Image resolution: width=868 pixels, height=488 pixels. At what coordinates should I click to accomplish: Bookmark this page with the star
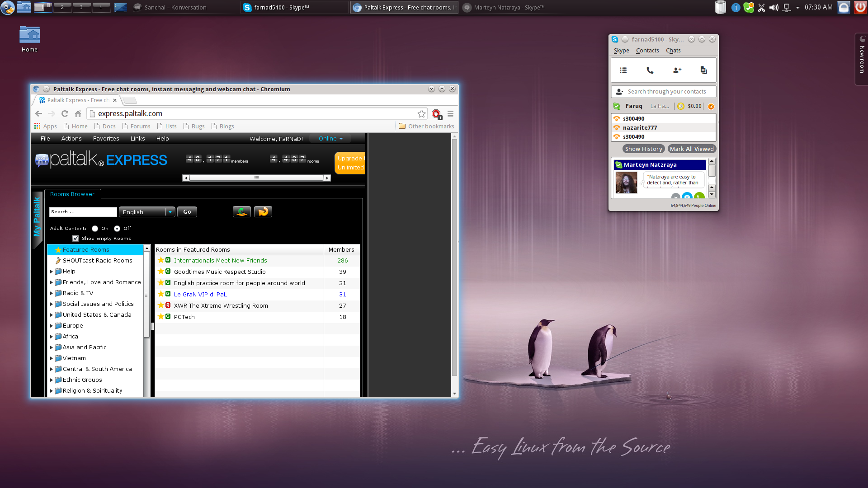coord(421,114)
